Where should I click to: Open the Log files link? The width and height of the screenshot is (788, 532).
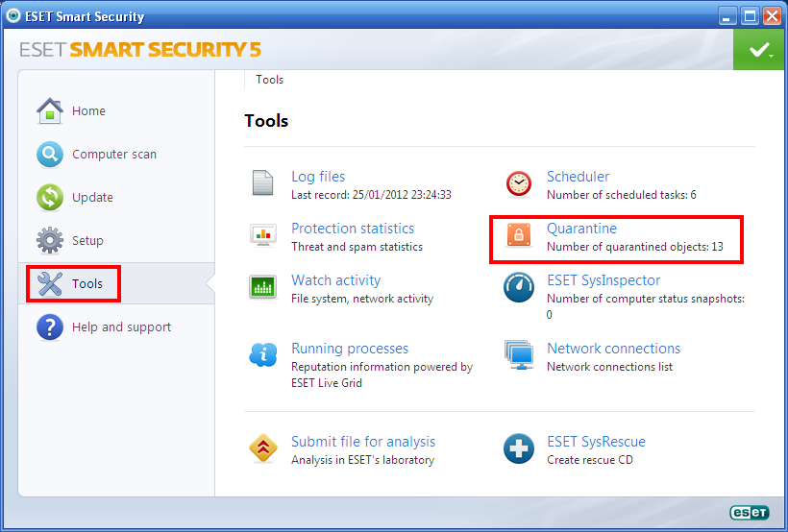click(x=318, y=177)
